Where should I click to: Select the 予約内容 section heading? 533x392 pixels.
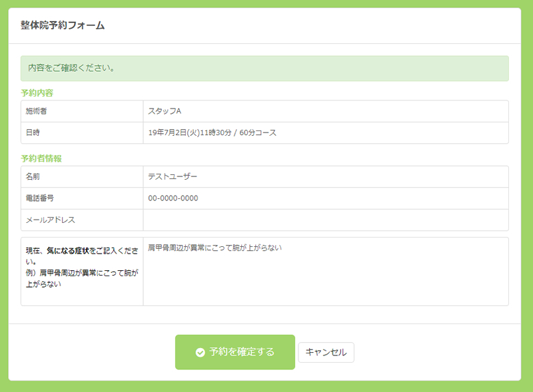[37, 93]
